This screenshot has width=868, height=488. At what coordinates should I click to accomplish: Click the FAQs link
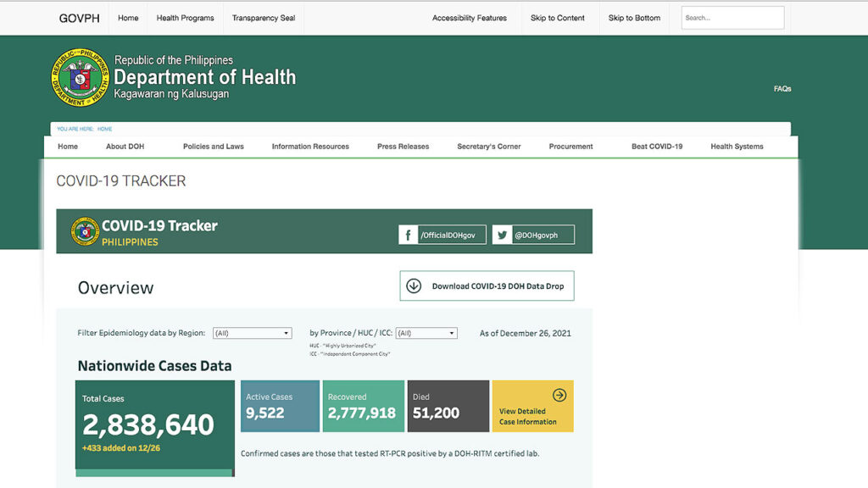click(782, 88)
